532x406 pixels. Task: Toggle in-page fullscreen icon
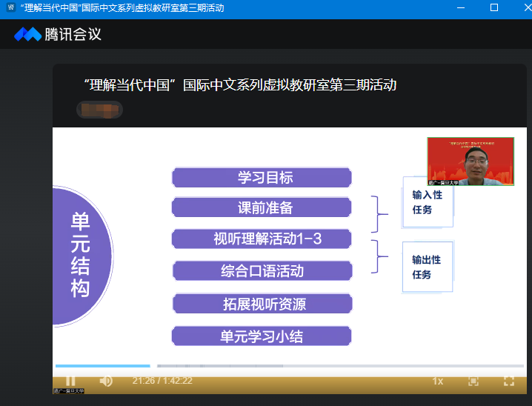[473, 381]
